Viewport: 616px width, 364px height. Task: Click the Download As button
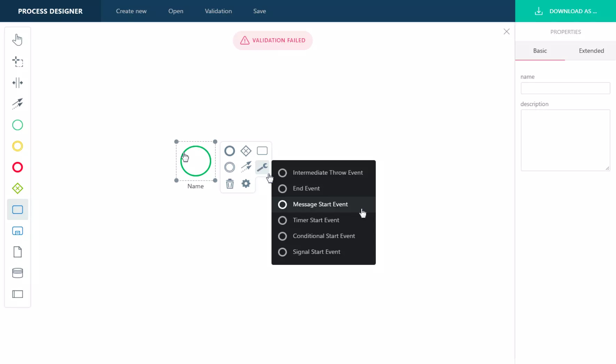566,11
